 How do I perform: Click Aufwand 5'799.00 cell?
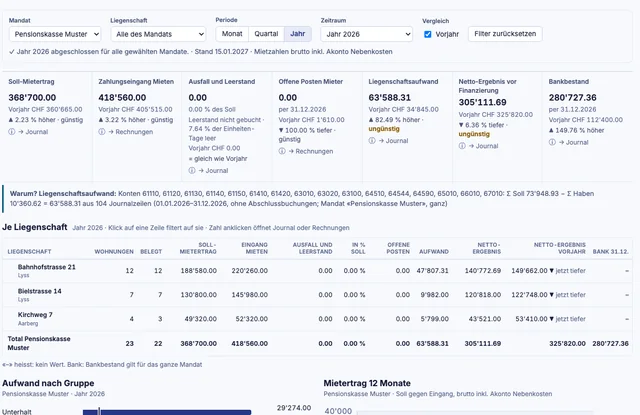435,319
